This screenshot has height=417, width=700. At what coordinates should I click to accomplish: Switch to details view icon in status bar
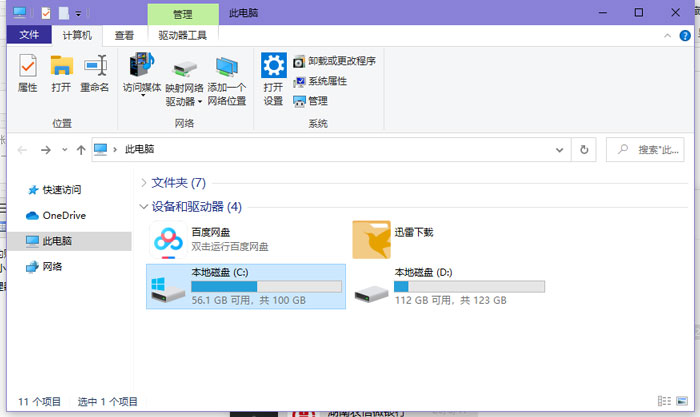(664, 401)
